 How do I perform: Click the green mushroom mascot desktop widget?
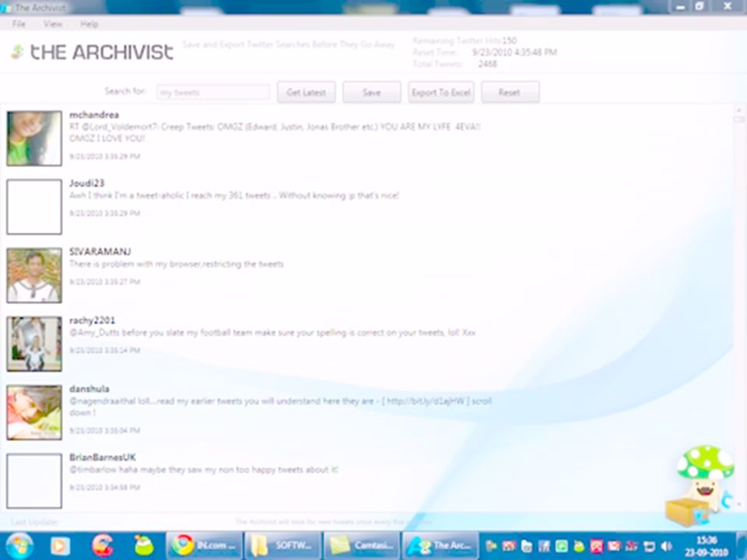[x=700, y=485]
